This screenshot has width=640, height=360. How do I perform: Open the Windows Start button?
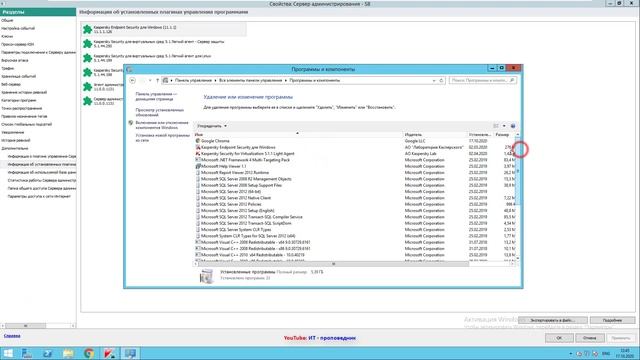pos(8,353)
